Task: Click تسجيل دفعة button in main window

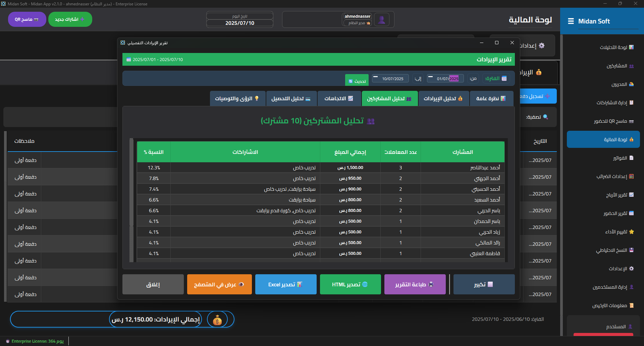Action: tap(538, 96)
